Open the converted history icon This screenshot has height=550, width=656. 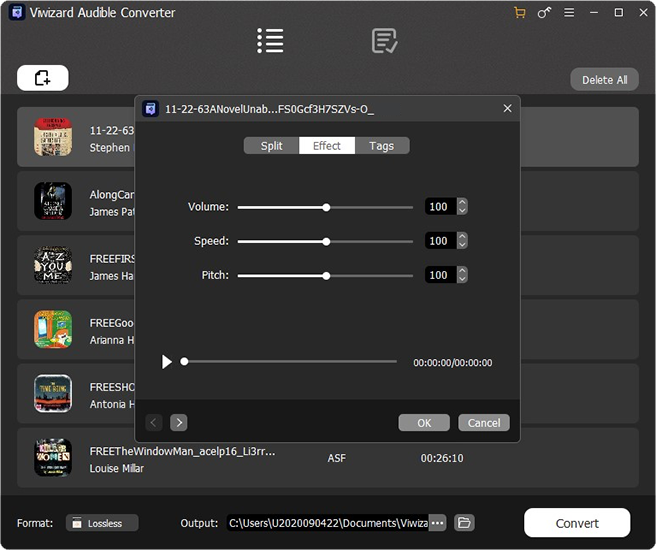pos(384,41)
